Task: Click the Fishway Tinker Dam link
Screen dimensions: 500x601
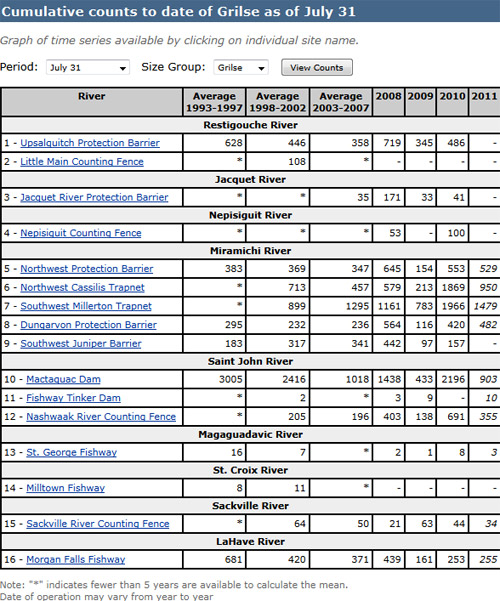Action: [73, 398]
